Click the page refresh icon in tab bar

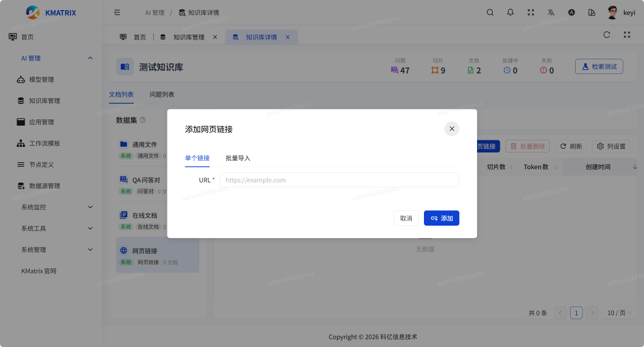tap(607, 35)
